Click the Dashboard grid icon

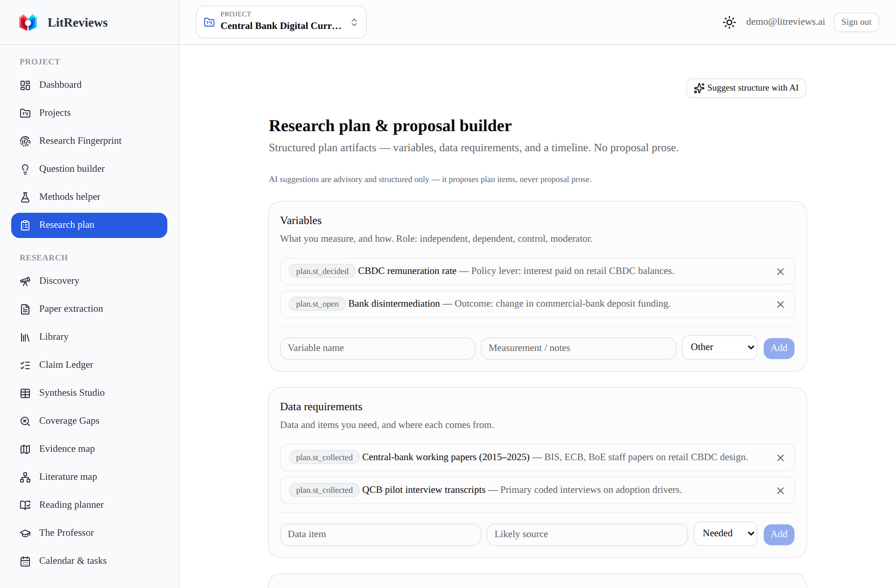pyautogui.click(x=25, y=85)
